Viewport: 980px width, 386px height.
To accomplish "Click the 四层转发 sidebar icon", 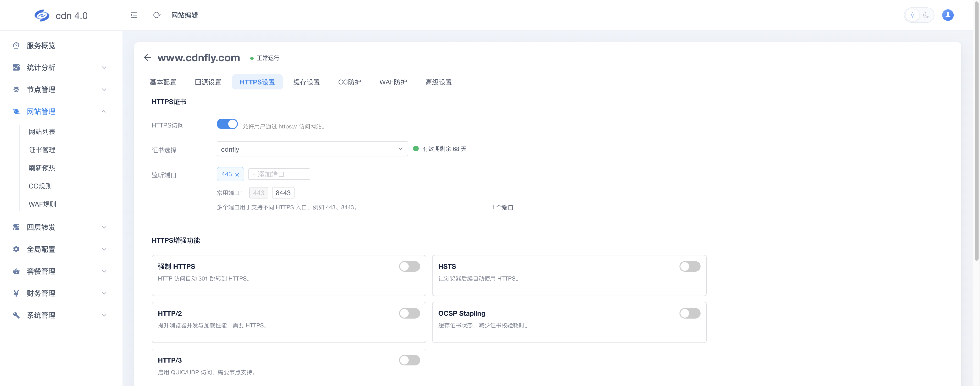I will pyautogui.click(x=16, y=227).
